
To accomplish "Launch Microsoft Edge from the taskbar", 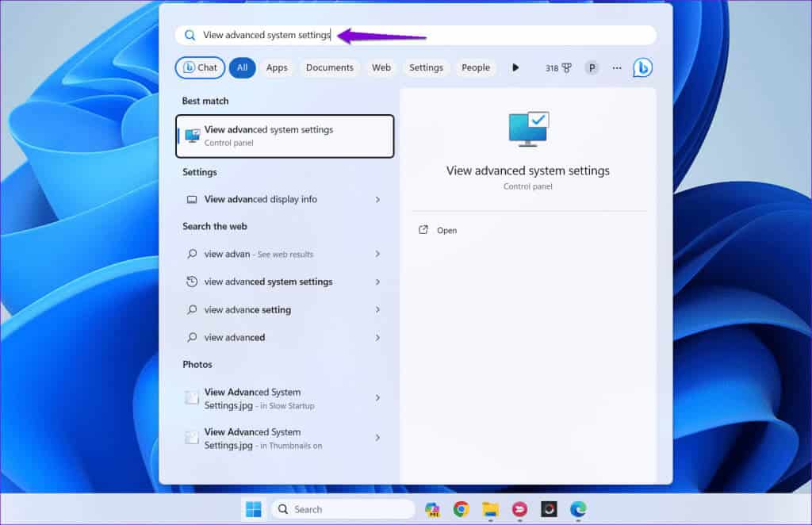I will coord(578,509).
